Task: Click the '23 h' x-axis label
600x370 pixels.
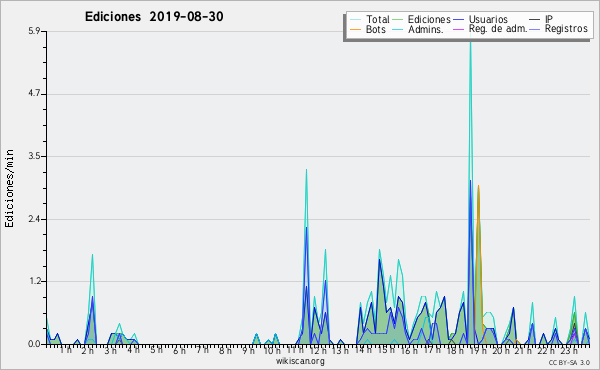Action: [x=569, y=351]
